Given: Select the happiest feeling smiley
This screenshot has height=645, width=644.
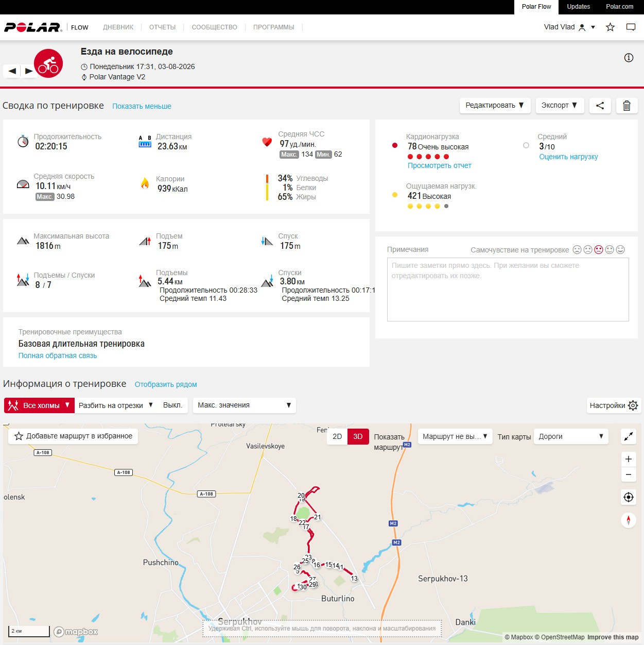Looking at the screenshot, I should coord(620,250).
